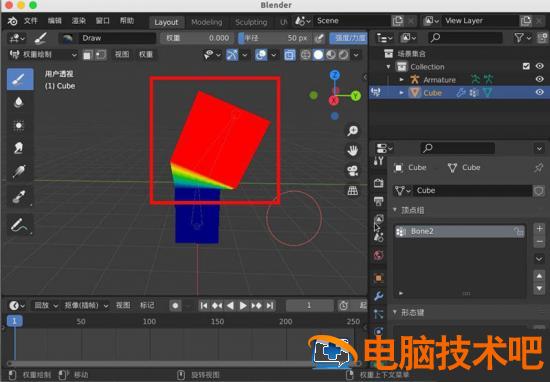Play the timeline animation
Screen dimensions: 550x382
click(x=243, y=306)
